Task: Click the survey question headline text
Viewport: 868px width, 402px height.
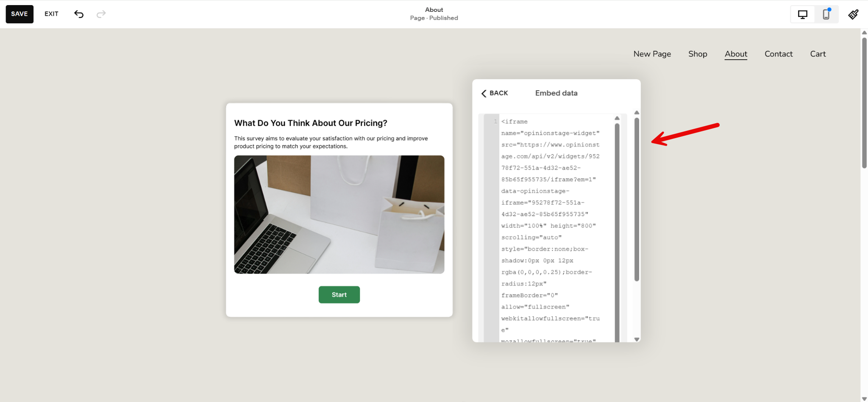Action: tap(310, 123)
